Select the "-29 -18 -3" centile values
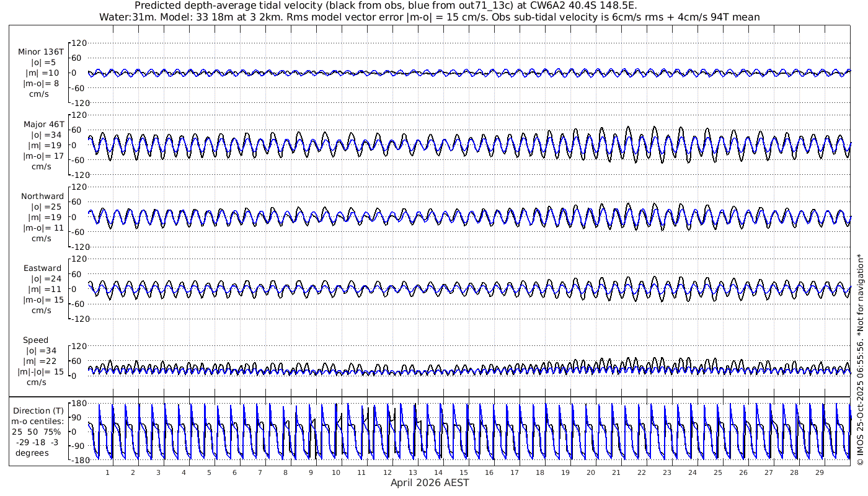 [x=38, y=443]
